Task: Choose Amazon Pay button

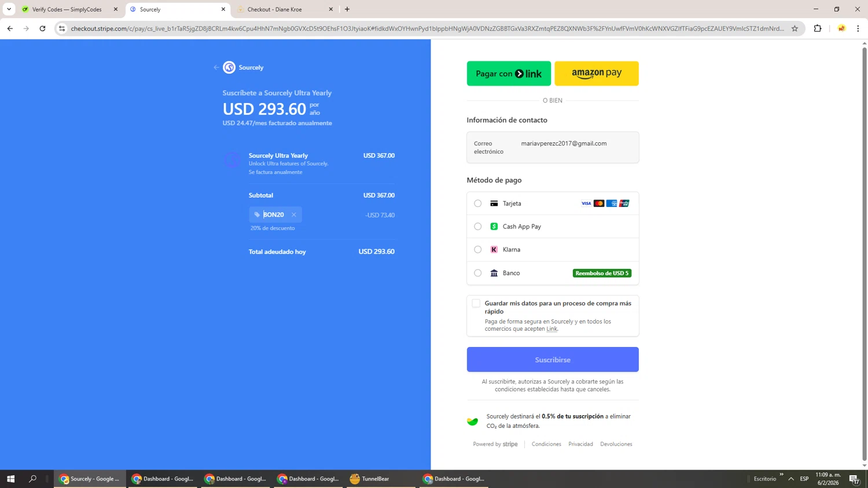Action: coord(597,73)
